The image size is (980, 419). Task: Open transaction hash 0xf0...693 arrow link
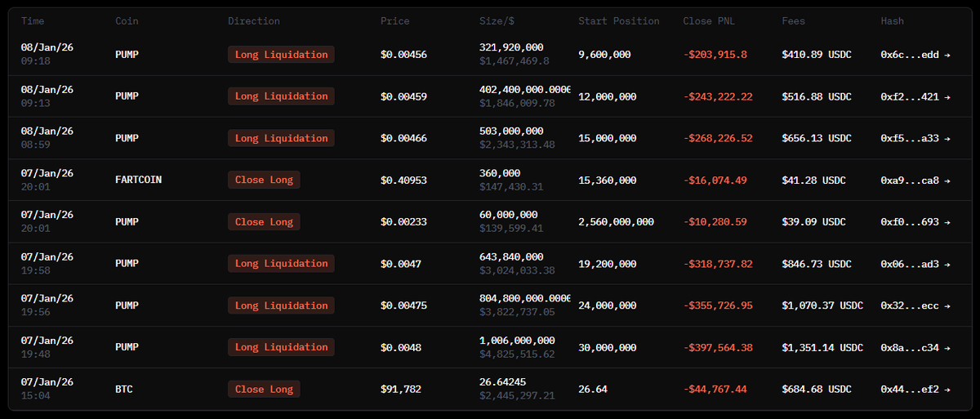(915, 222)
